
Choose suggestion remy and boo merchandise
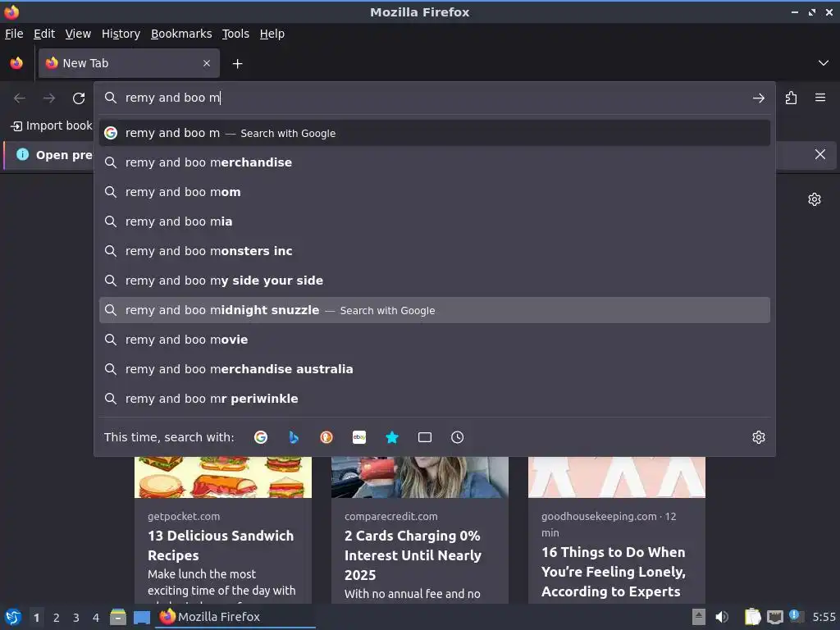[435, 162]
